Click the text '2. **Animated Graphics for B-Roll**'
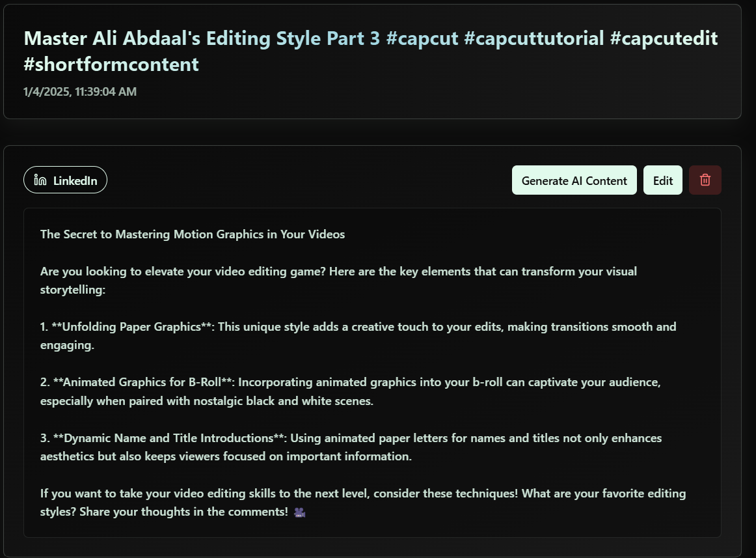 [x=137, y=382]
